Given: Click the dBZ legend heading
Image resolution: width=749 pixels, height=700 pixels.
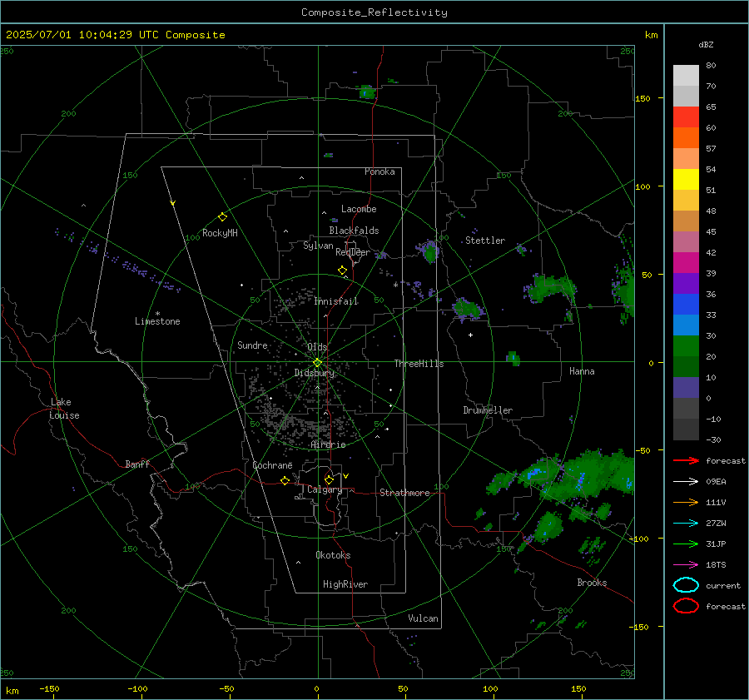Looking at the screenshot, I should (706, 45).
